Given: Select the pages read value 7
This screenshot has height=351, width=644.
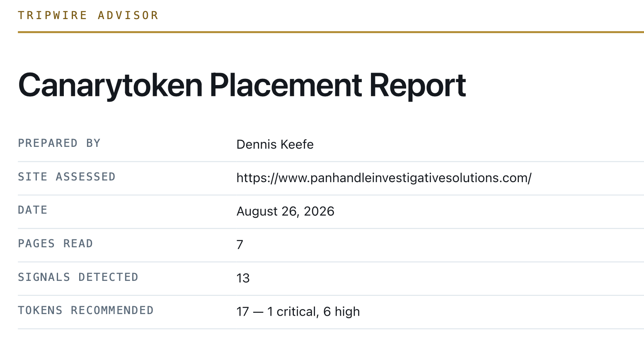Looking at the screenshot, I should click(x=240, y=245).
